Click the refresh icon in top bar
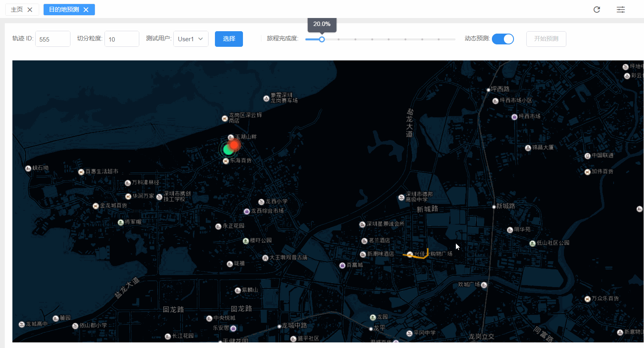This screenshot has width=644, height=348. [596, 10]
